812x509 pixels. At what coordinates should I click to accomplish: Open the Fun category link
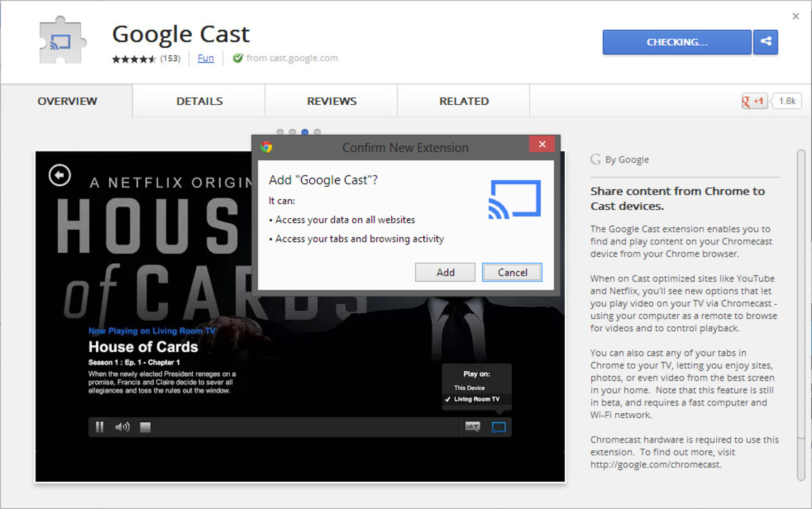pos(206,58)
